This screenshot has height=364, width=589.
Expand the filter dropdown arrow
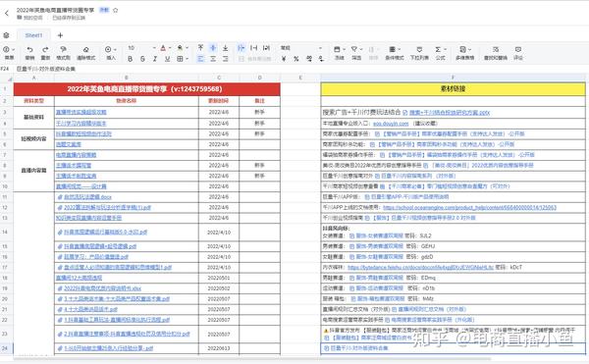pos(361,49)
